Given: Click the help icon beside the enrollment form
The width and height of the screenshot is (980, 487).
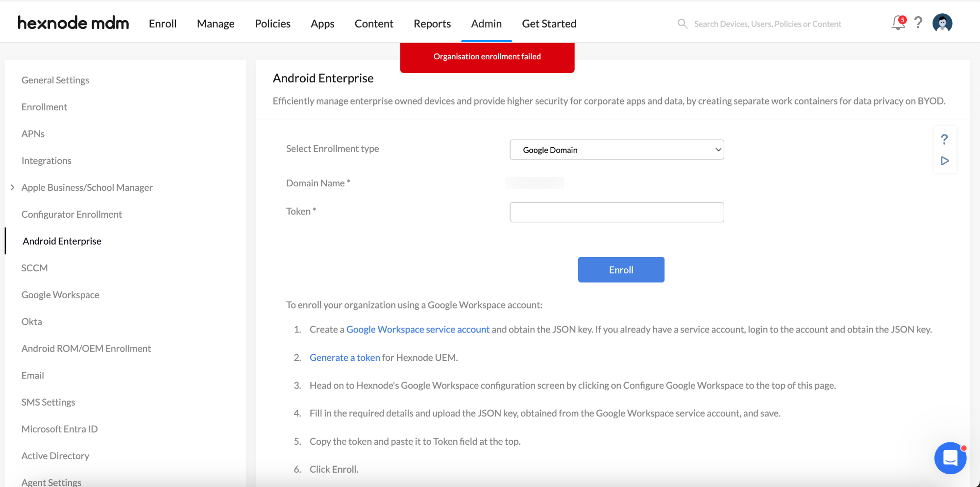Looking at the screenshot, I should point(945,139).
